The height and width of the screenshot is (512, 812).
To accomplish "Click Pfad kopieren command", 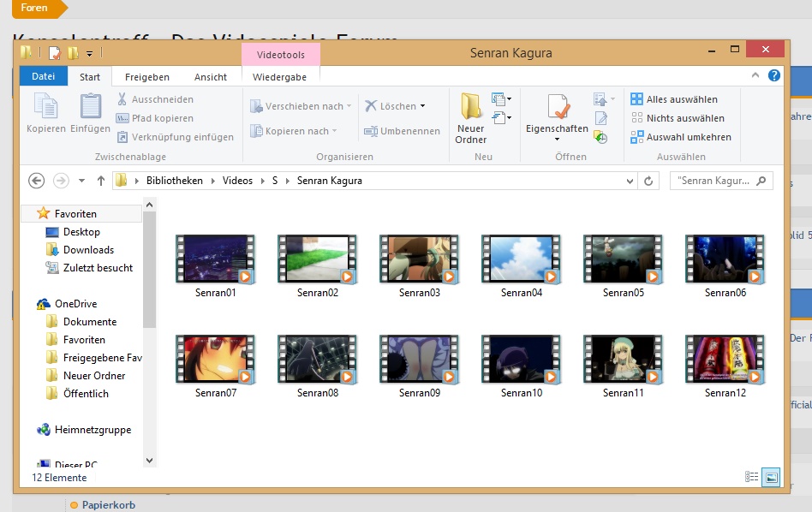I will coord(155,118).
